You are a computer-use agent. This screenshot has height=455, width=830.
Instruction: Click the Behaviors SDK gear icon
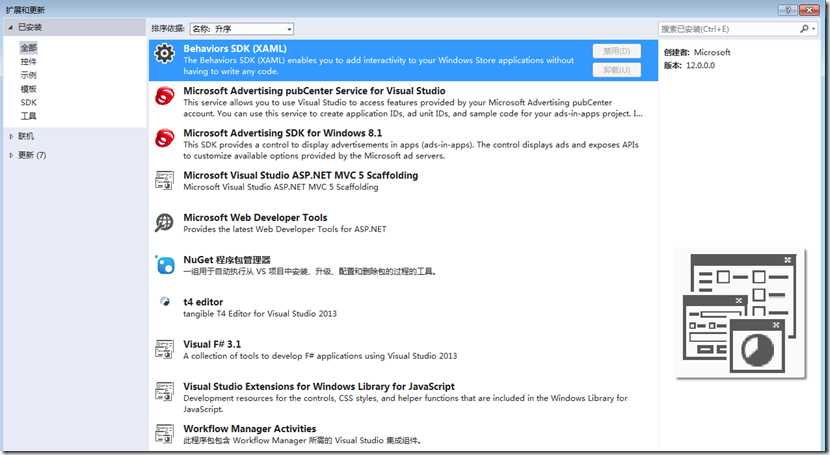tap(164, 53)
